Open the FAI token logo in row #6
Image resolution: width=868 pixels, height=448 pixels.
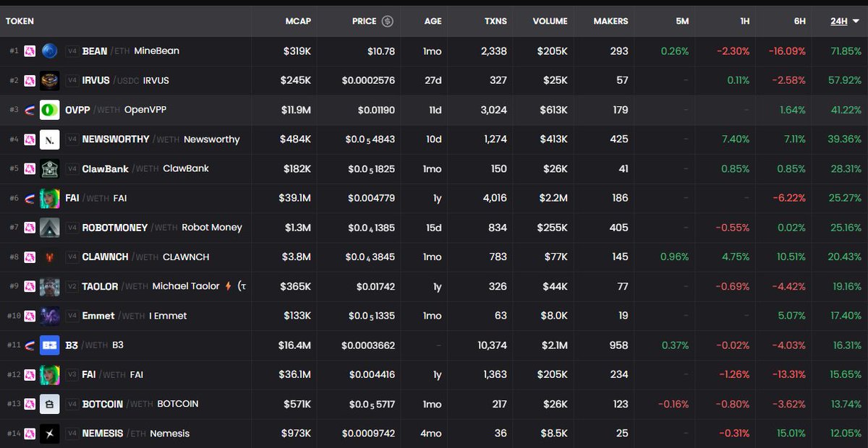pos(49,198)
